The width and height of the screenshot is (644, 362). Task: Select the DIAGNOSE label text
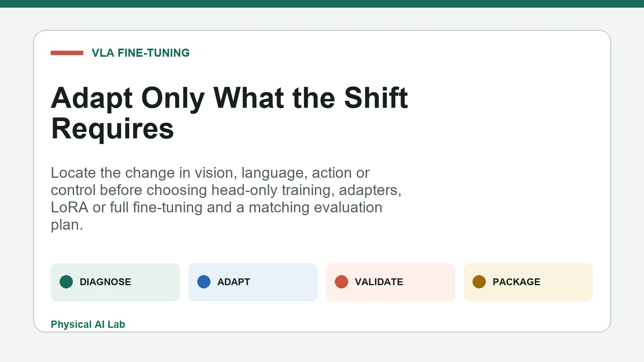coord(105,282)
